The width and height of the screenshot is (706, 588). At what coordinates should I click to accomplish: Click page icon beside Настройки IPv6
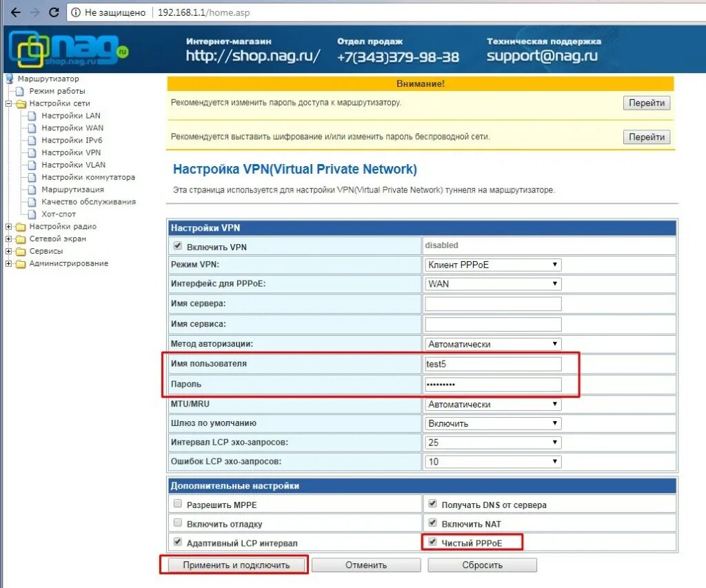click(x=32, y=141)
